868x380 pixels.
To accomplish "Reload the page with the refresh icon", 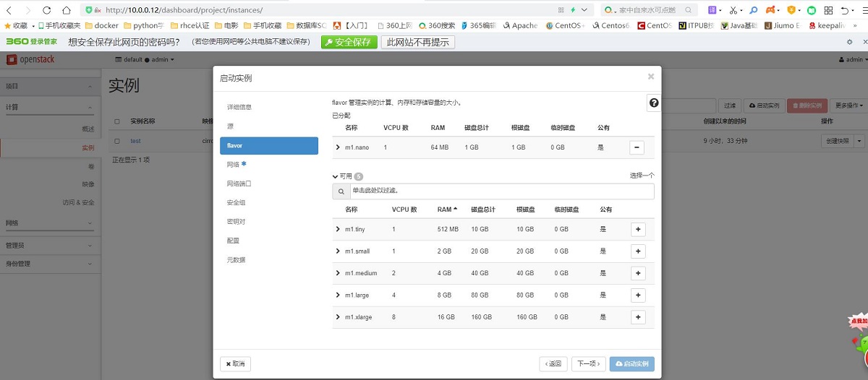I will click(x=47, y=10).
